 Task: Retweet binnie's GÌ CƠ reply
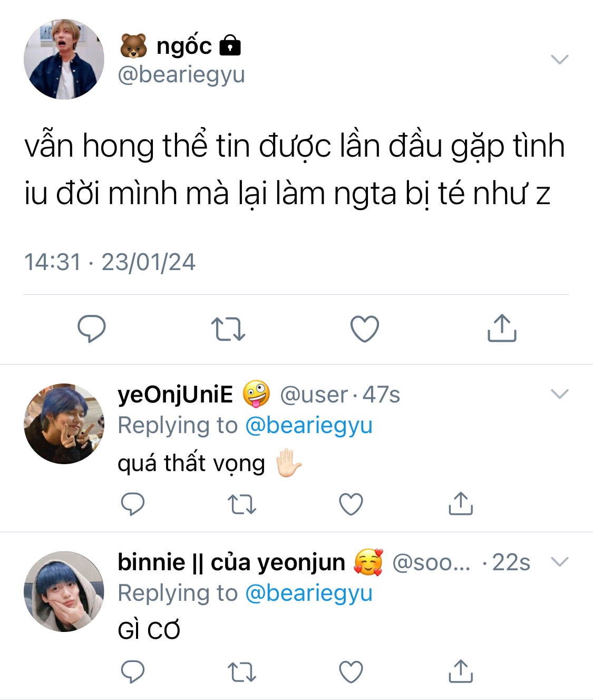coord(242,672)
